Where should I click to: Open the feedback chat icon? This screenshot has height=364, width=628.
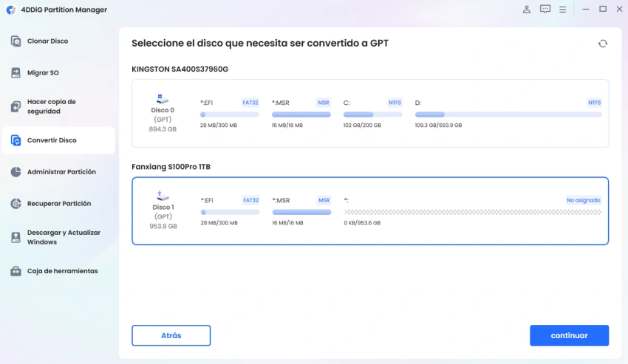coord(545,9)
